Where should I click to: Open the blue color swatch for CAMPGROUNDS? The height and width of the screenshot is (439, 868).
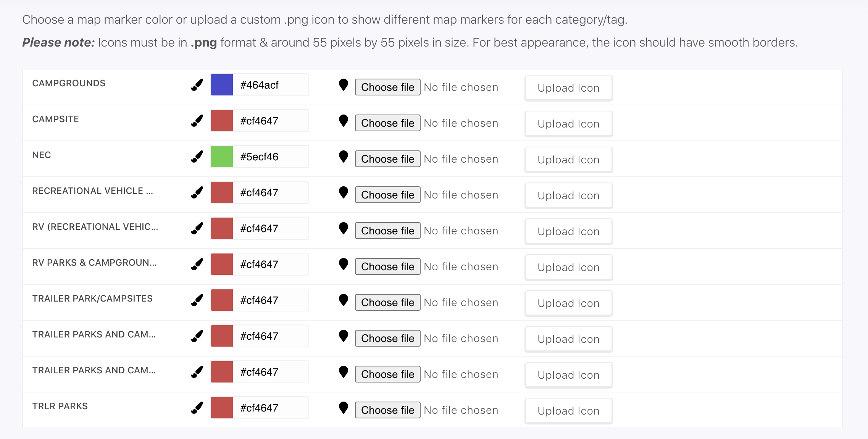coord(222,85)
